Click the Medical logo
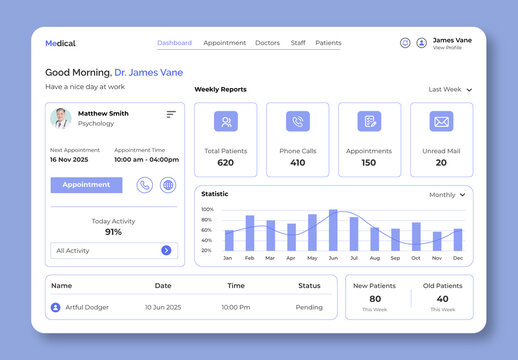 [x=60, y=43]
